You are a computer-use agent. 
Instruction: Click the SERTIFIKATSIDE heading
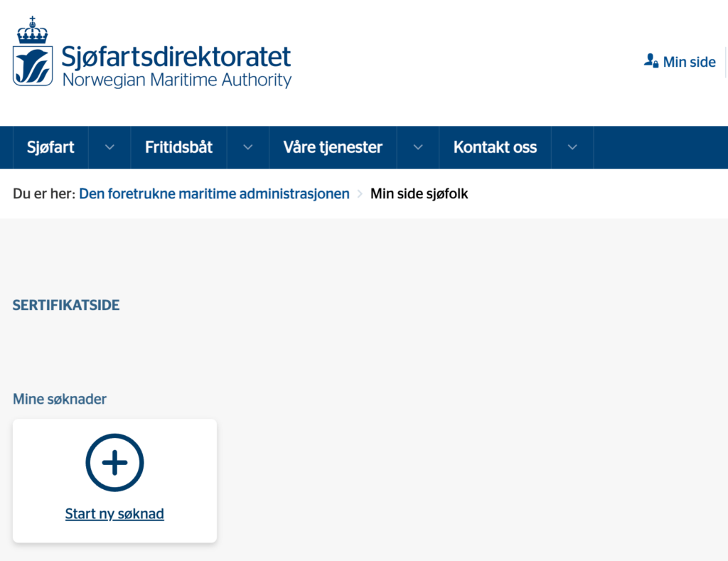click(x=66, y=305)
